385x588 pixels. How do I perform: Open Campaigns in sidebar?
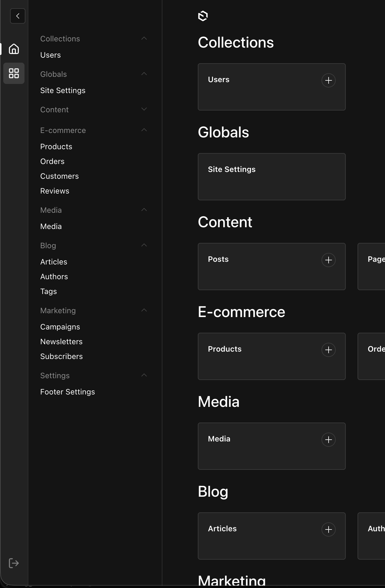(x=60, y=327)
